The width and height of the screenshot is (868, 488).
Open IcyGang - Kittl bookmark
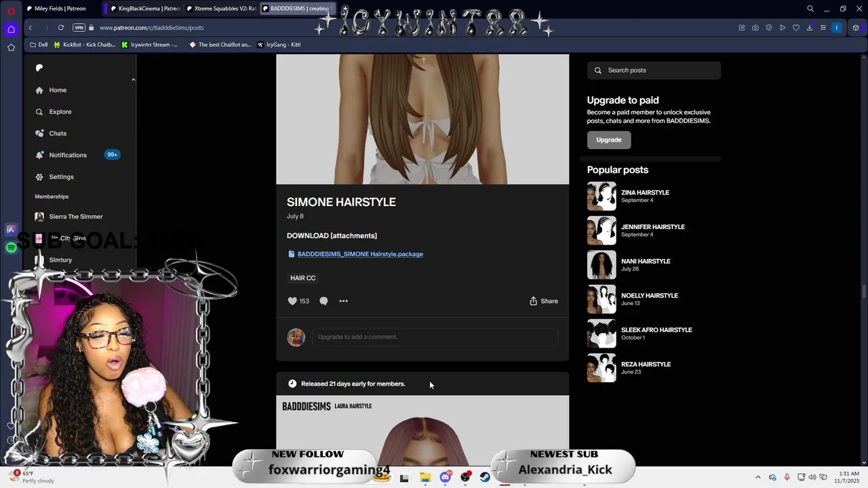[279, 45]
